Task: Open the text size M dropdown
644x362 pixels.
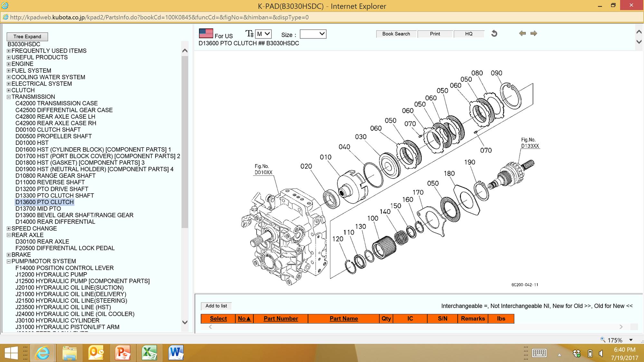Action: 263,34
